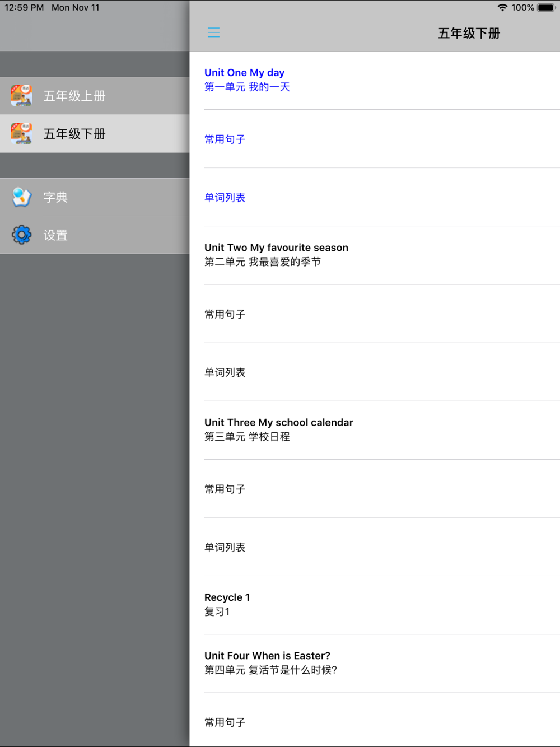Open the 设置 menu entry
Screen dimensions: 560x747
[x=95, y=235]
